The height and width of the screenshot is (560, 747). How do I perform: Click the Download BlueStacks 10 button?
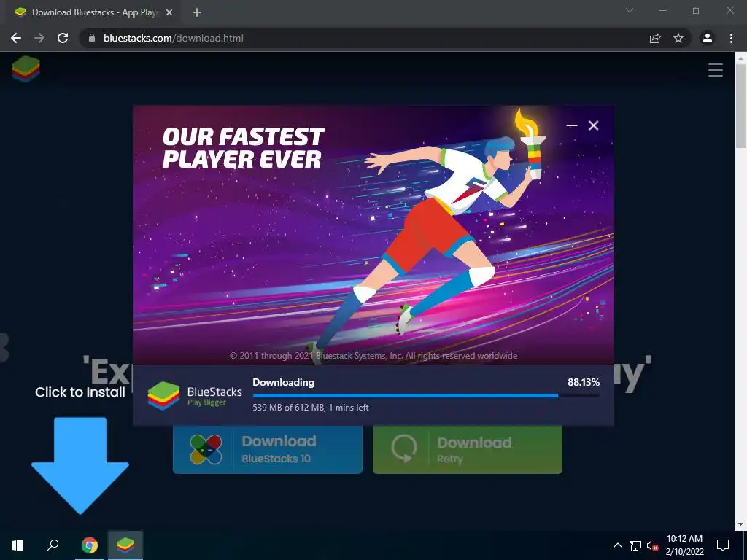pyautogui.click(x=267, y=449)
